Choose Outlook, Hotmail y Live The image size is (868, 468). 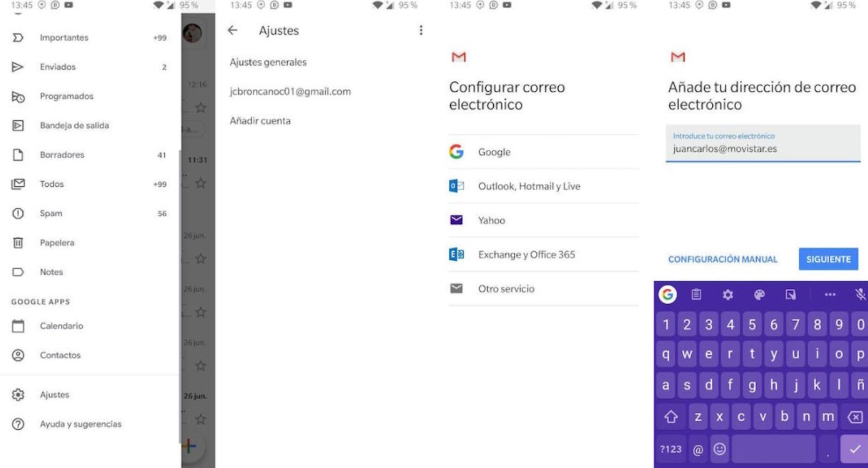pos(543,186)
